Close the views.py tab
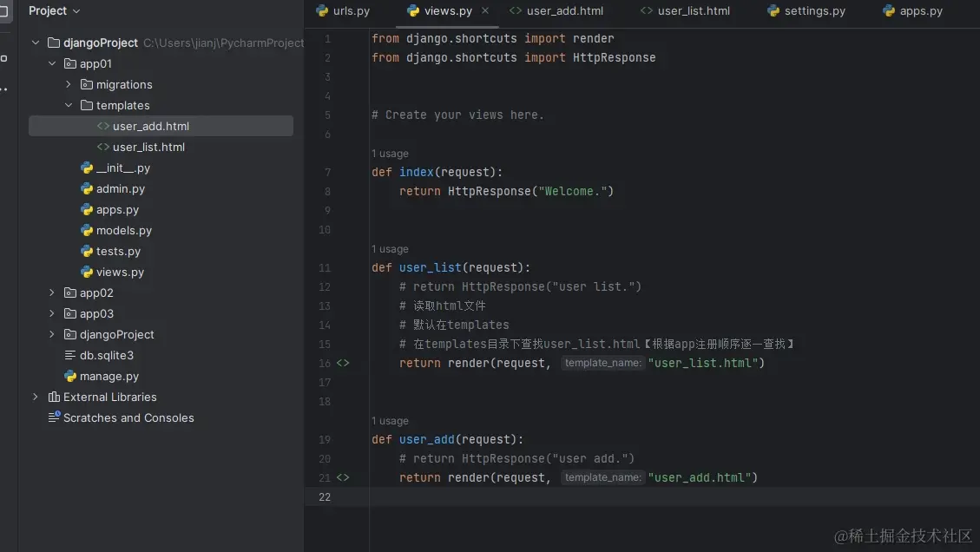 (485, 10)
